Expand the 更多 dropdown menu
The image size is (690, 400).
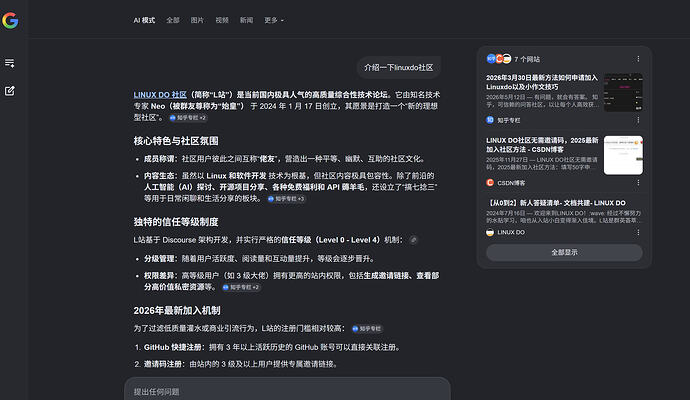pyautogui.click(x=274, y=20)
